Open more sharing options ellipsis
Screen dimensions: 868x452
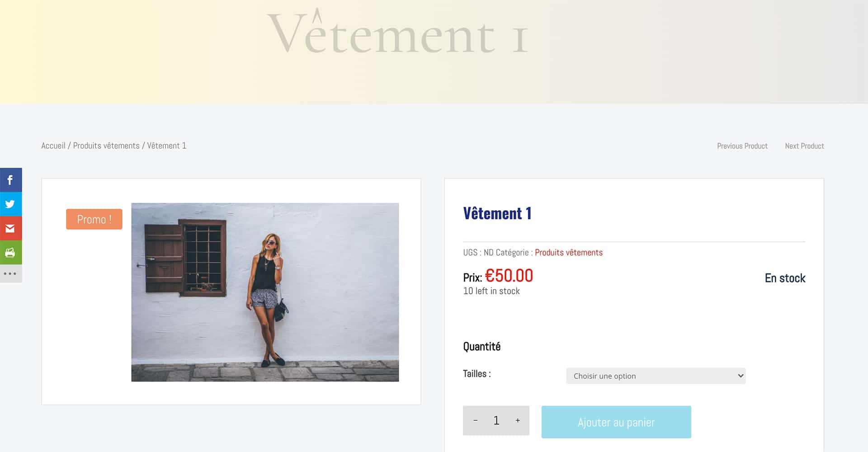[x=10, y=273]
